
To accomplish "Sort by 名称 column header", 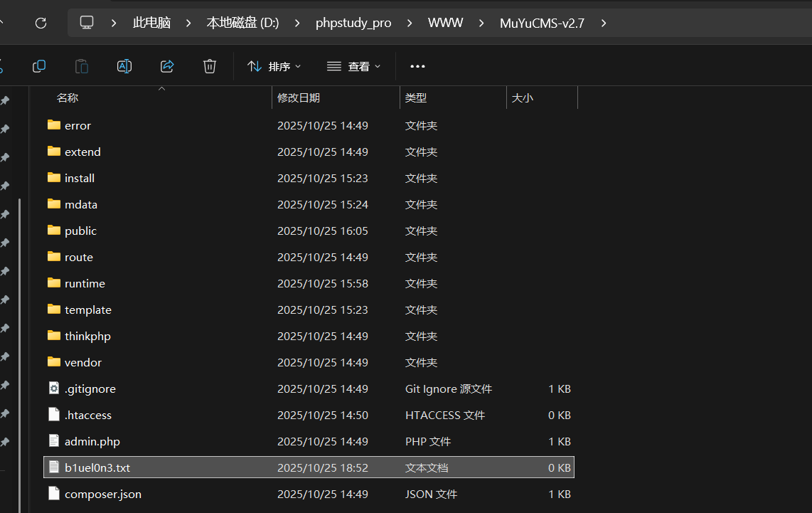I will pyautogui.click(x=68, y=97).
